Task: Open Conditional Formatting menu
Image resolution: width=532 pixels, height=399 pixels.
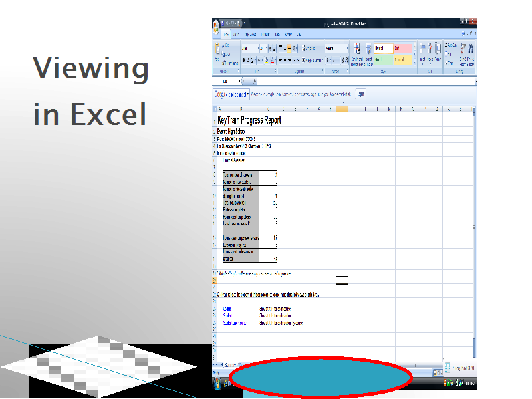Action: pyautogui.click(x=357, y=54)
